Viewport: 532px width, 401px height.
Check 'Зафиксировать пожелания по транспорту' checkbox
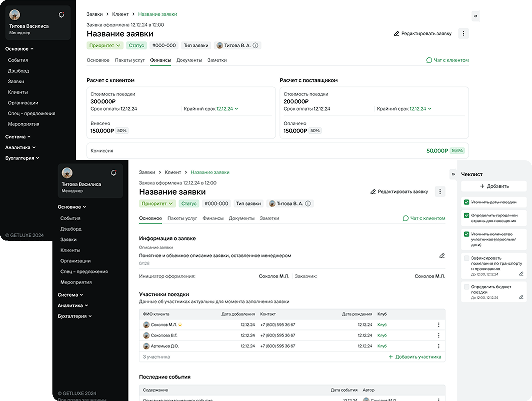pos(466,258)
